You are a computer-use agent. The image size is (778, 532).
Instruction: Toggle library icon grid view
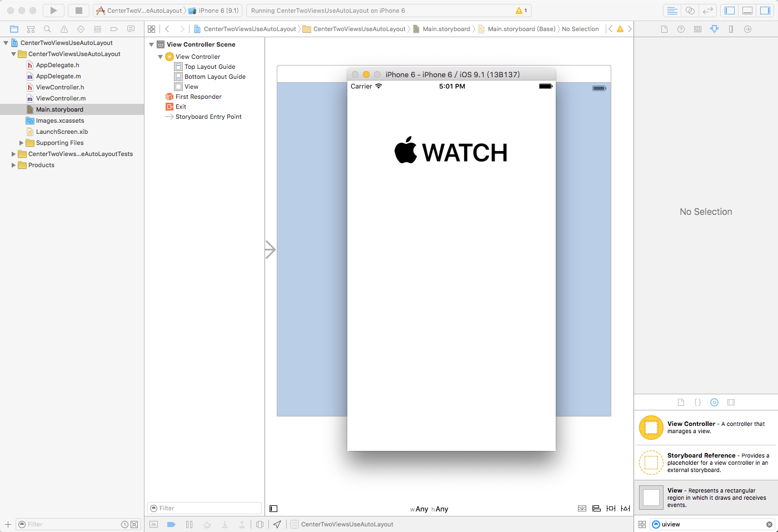tap(642, 524)
